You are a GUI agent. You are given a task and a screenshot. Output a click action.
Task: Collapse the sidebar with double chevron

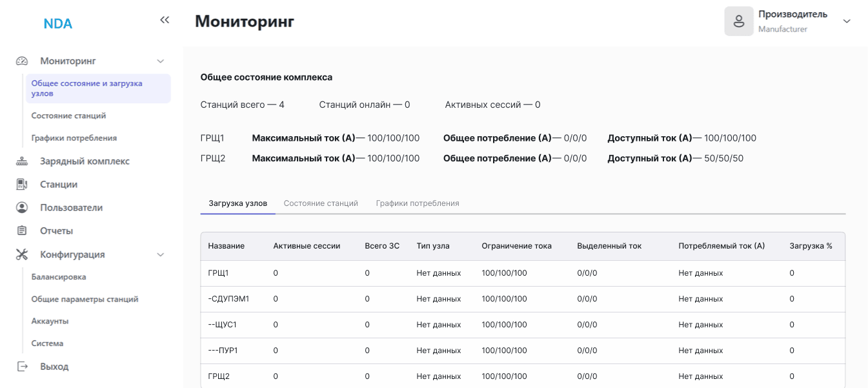coord(165,20)
